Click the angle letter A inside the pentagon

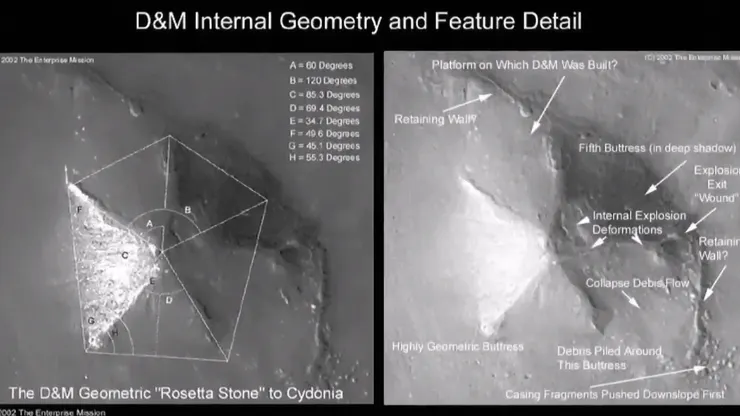pos(149,224)
